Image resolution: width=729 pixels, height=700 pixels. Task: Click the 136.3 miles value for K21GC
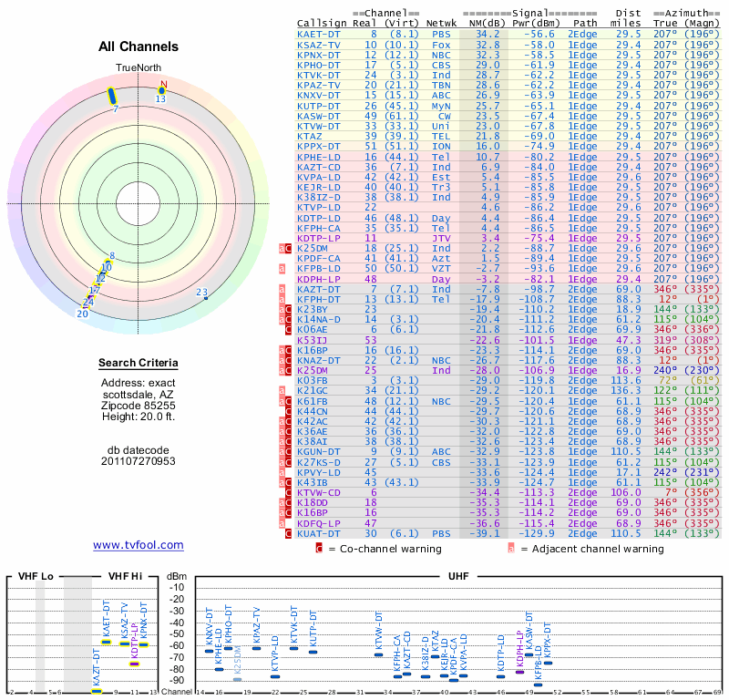(626, 391)
